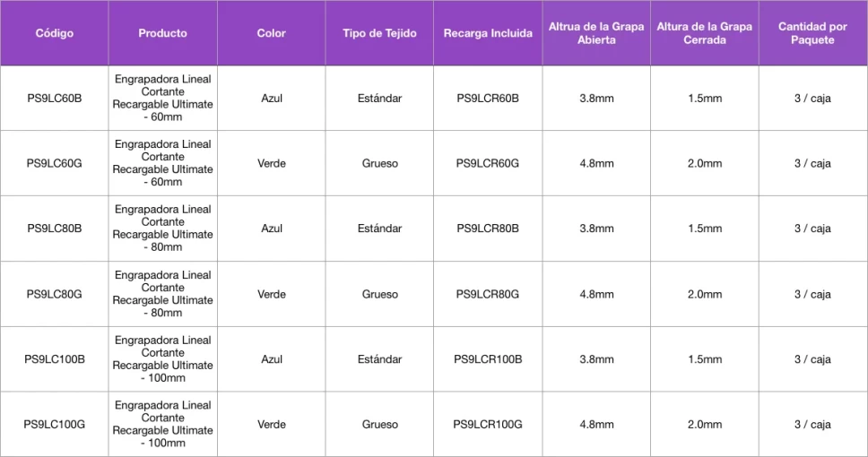The height and width of the screenshot is (457, 868).
Task: Click the Código column header
Action: pyautogui.click(x=54, y=33)
